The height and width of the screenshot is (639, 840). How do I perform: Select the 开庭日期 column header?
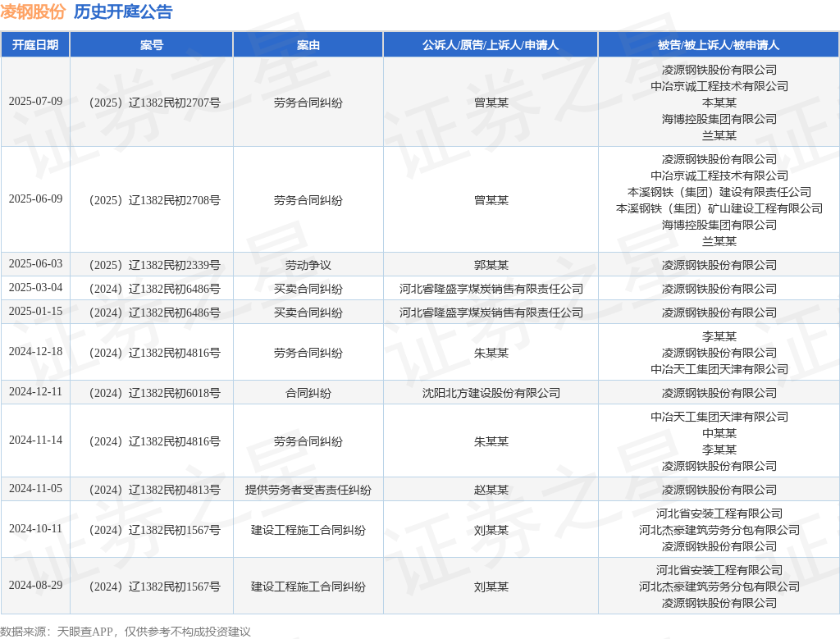[x=35, y=45]
